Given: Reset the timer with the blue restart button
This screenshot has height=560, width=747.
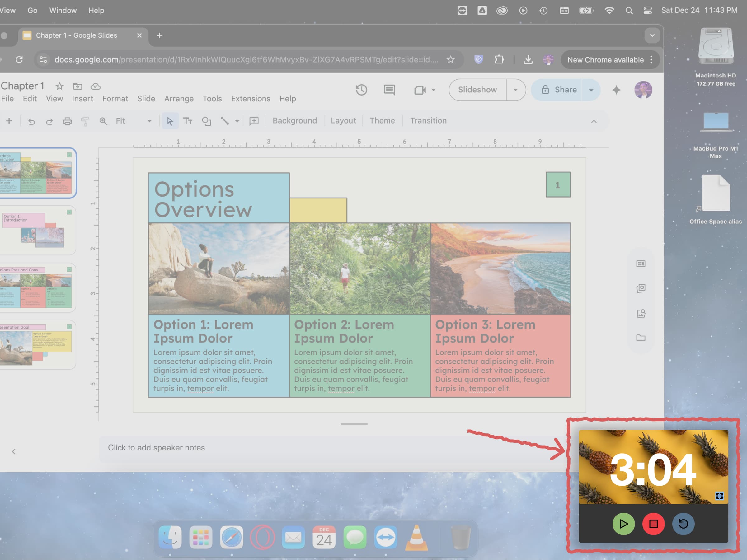Looking at the screenshot, I should click(x=683, y=524).
